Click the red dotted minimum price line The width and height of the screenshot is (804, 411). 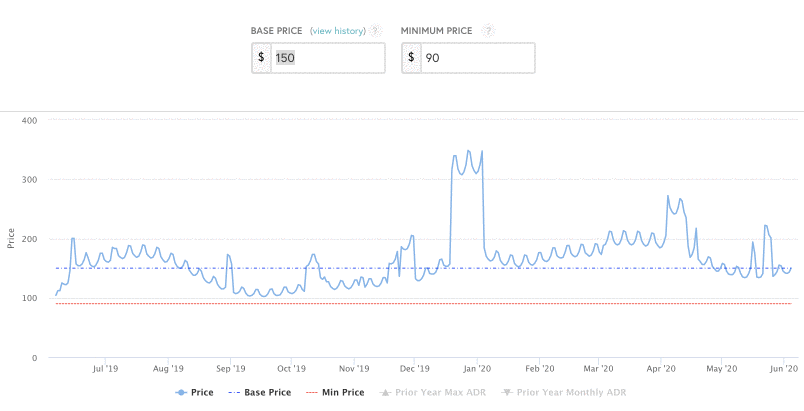tap(426, 304)
